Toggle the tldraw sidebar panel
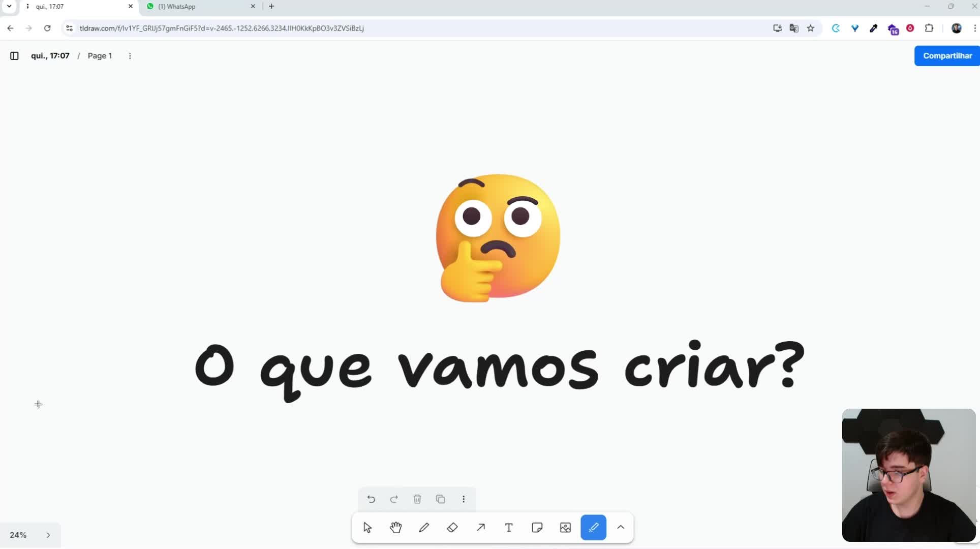The width and height of the screenshot is (980, 549). click(x=14, y=56)
